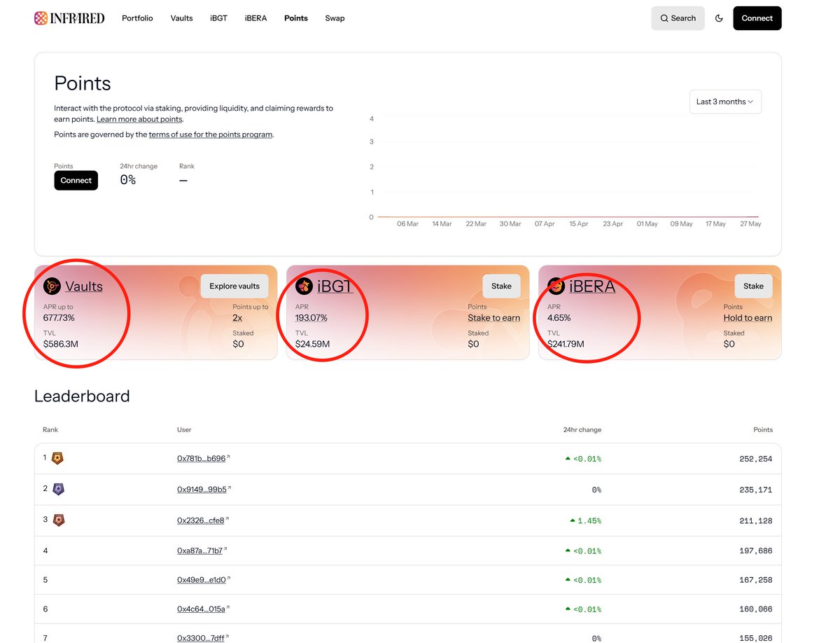Open the Swap page
840x643 pixels.
click(335, 18)
